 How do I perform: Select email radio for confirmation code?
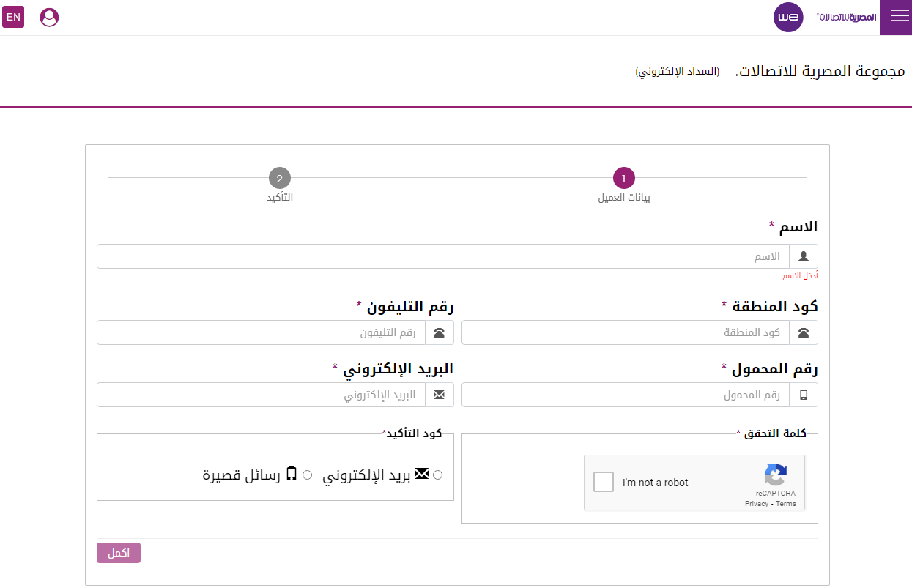[438, 475]
